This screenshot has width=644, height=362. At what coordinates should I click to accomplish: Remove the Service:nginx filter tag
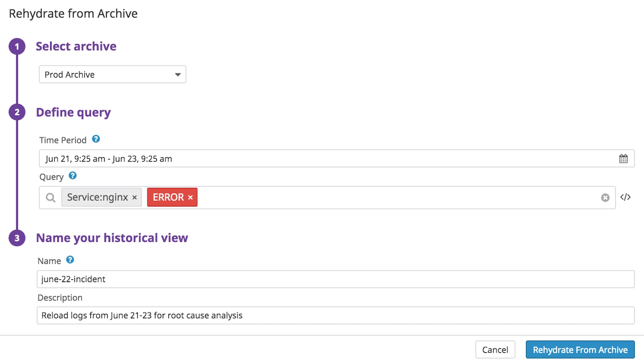coord(135,197)
